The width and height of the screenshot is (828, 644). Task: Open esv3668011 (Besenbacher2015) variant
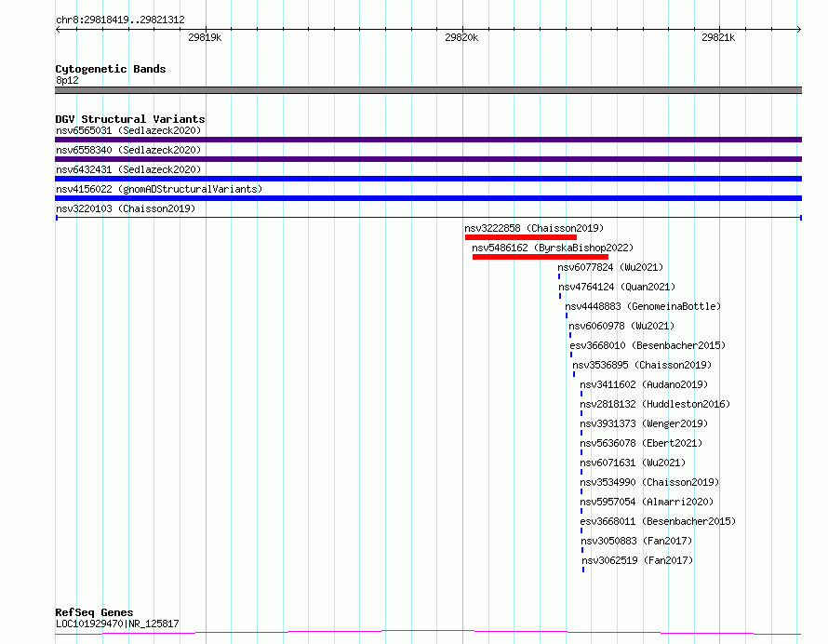pos(658,521)
